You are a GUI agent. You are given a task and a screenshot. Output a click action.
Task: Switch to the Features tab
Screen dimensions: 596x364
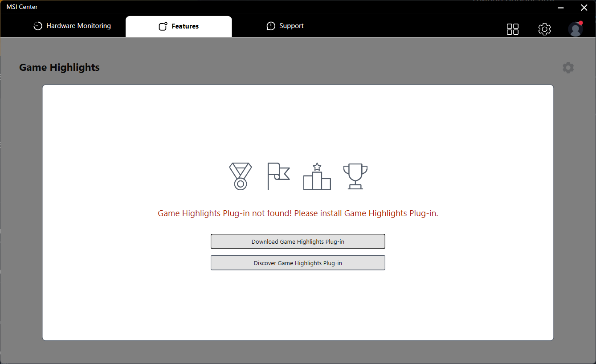pyautogui.click(x=179, y=26)
